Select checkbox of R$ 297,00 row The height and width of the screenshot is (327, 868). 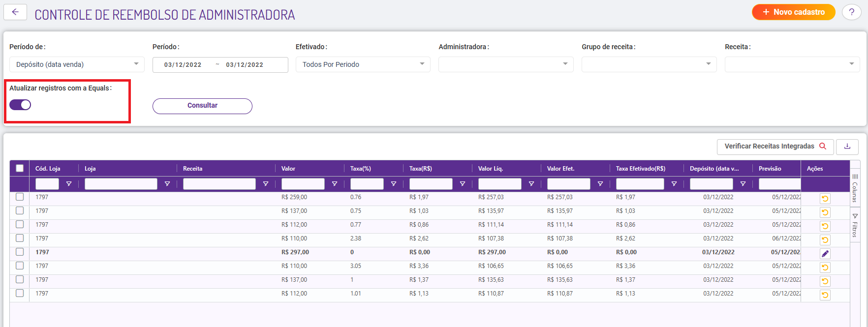pyautogui.click(x=20, y=252)
